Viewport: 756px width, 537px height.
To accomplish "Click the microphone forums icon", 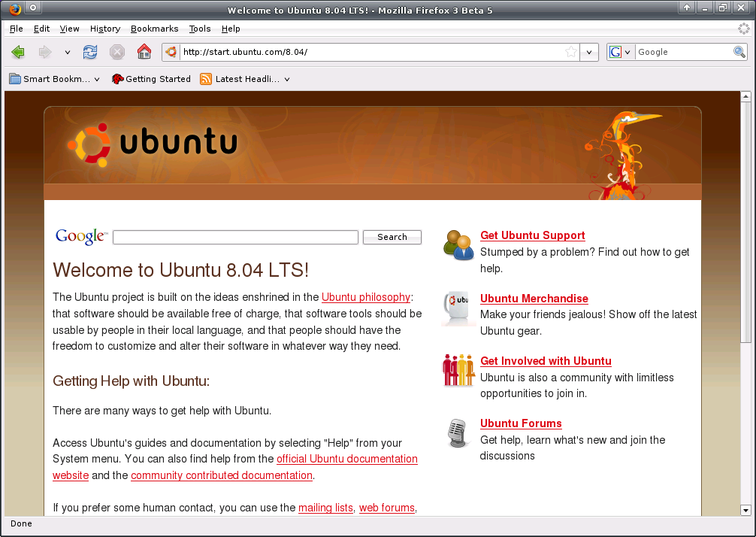I will (457, 432).
